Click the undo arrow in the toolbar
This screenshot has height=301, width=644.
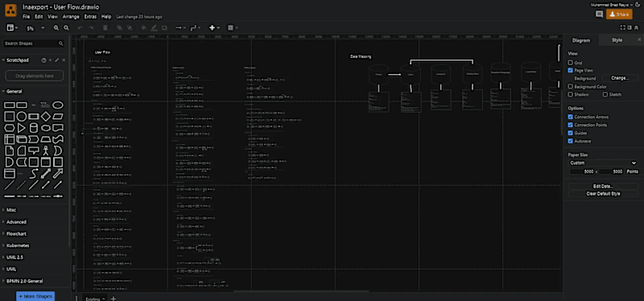80,28
